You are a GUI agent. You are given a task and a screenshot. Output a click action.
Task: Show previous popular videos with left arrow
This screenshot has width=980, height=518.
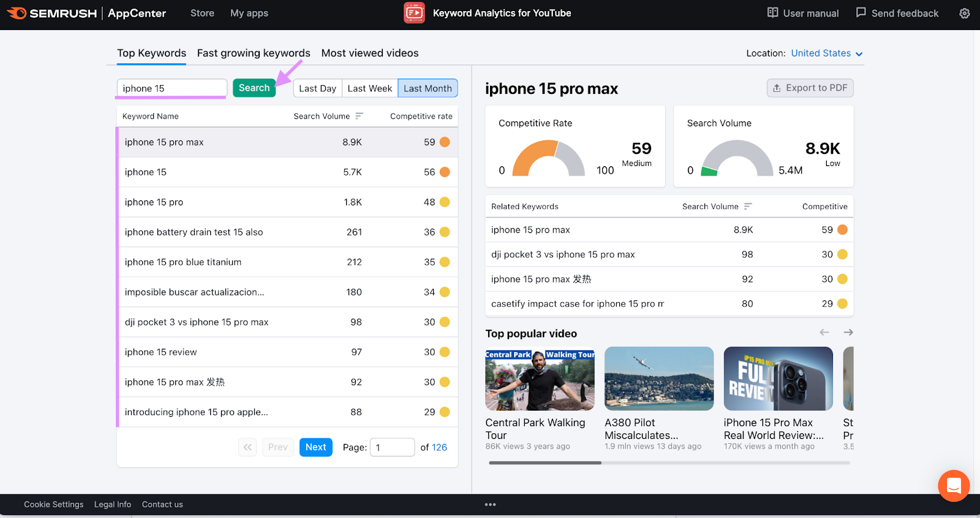click(824, 332)
